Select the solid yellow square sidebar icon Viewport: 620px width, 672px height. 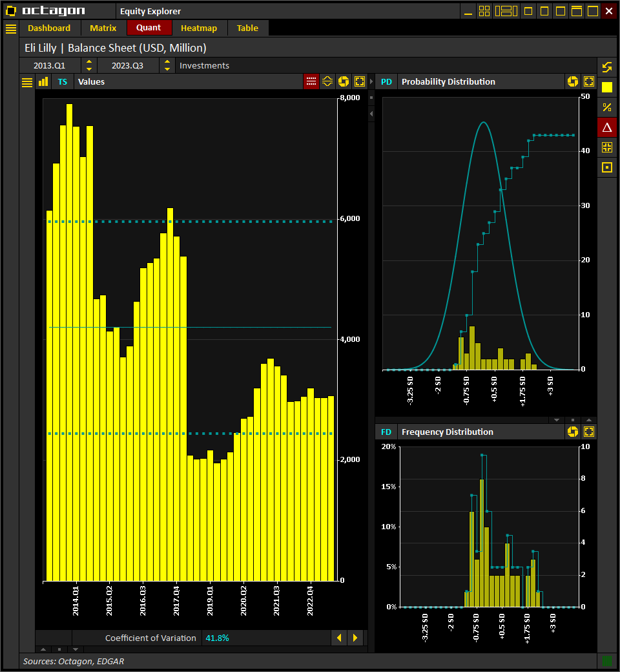click(607, 87)
